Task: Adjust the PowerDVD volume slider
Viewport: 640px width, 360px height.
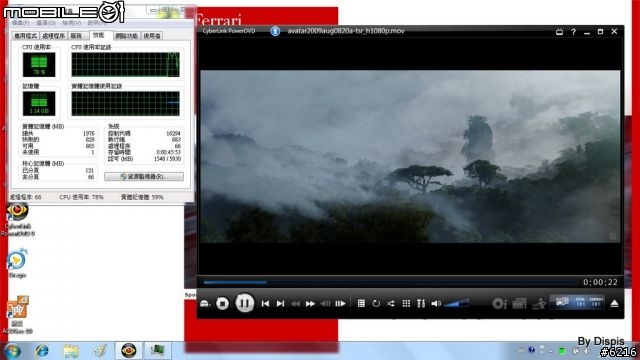Action: click(x=456, y=303)
